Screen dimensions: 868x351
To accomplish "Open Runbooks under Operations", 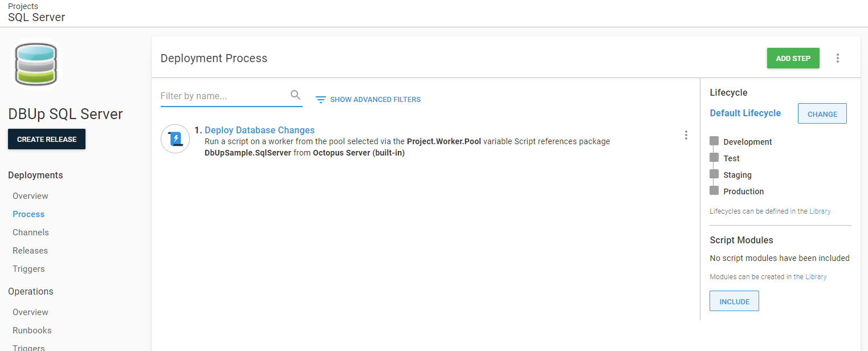I will [32, 330].
